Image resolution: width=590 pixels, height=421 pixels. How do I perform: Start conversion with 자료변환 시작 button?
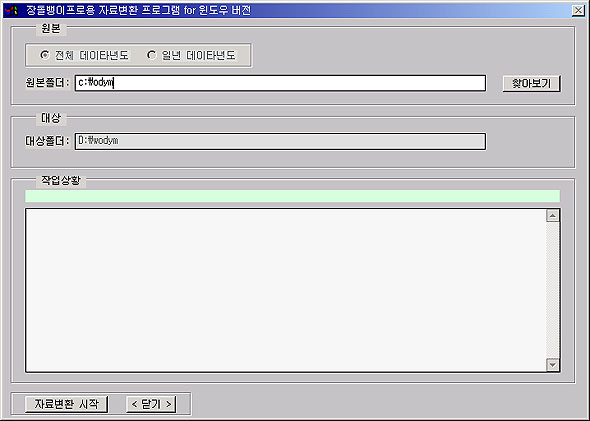[x=67, y=404]
